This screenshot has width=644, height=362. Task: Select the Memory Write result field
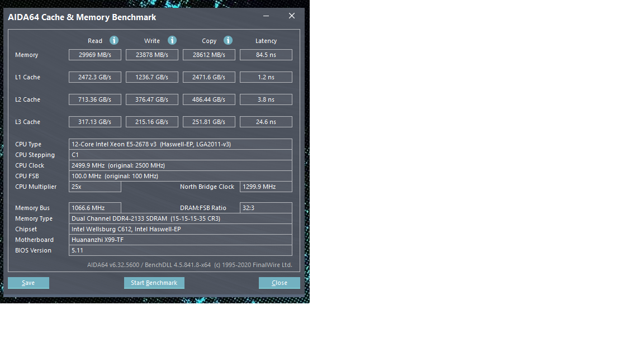[x=152, y=55]
